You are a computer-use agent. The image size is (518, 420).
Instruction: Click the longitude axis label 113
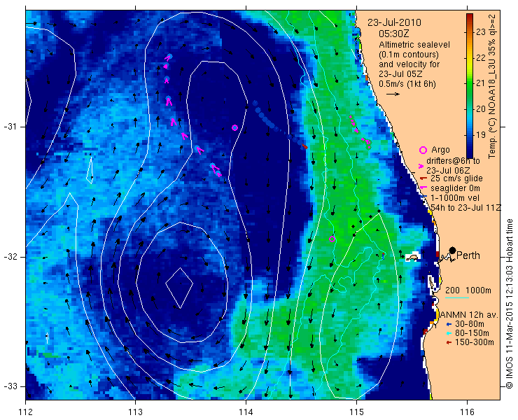tap(135, 412)
